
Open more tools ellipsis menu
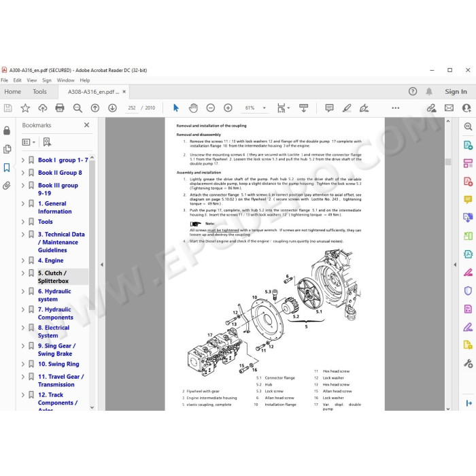(395, 107)
